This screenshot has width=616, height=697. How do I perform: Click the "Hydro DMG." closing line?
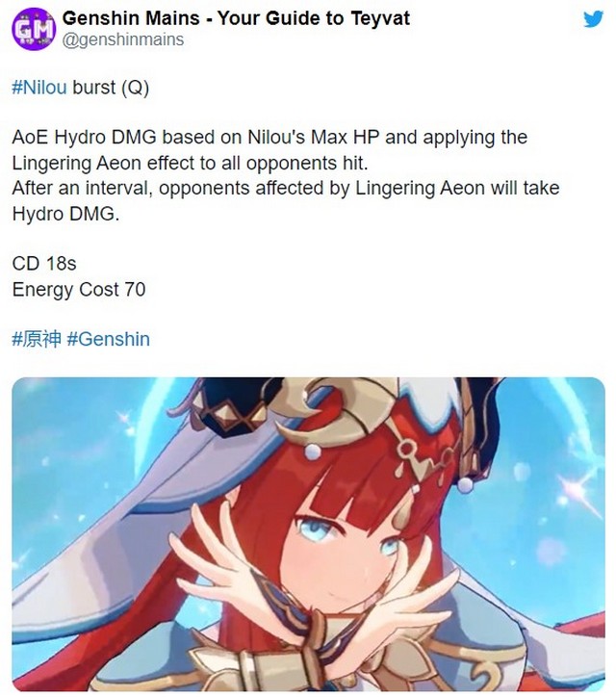click(65, 214)
